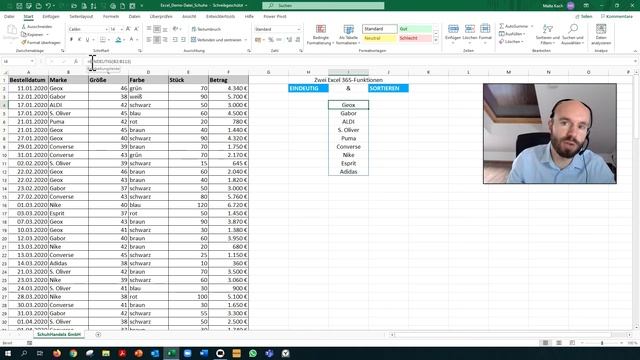Switch to the Seitenlayout tab

click(81, 16)
